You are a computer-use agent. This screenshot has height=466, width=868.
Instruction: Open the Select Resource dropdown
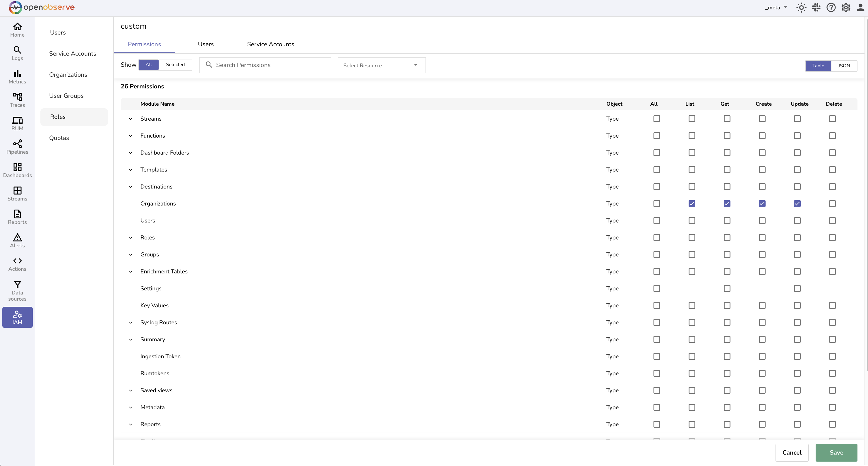point(381,65)
